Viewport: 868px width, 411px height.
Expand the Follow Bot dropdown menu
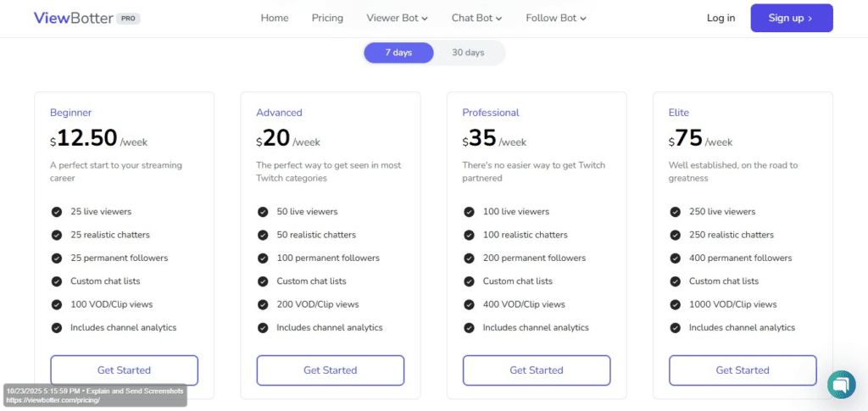click(x=555, y=18)
